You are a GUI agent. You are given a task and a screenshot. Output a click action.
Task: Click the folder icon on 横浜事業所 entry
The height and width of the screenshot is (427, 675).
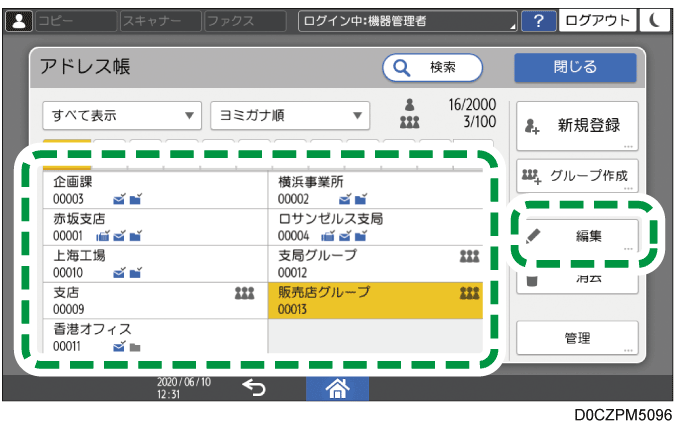[361, 199]
